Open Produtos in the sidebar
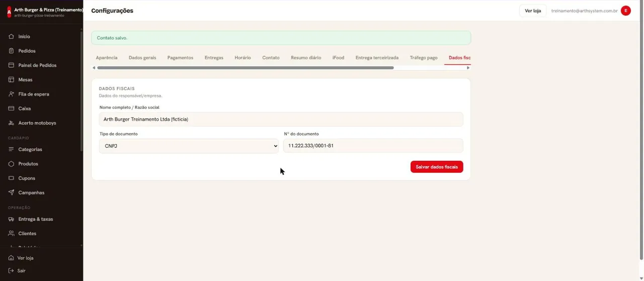This screenshot has width=644, height=281. pyautogui.click(x=28, y=164)
